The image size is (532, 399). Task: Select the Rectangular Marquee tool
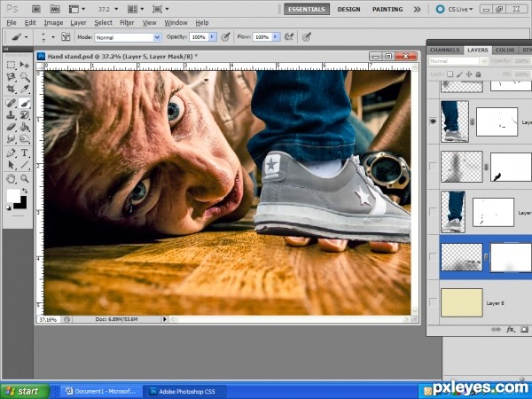(12, 65)
